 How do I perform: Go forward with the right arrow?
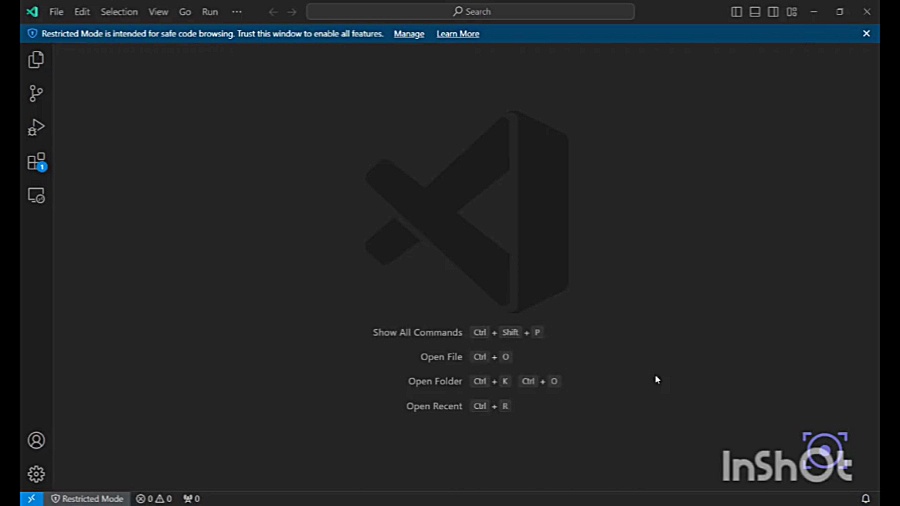tap(292, 11)
